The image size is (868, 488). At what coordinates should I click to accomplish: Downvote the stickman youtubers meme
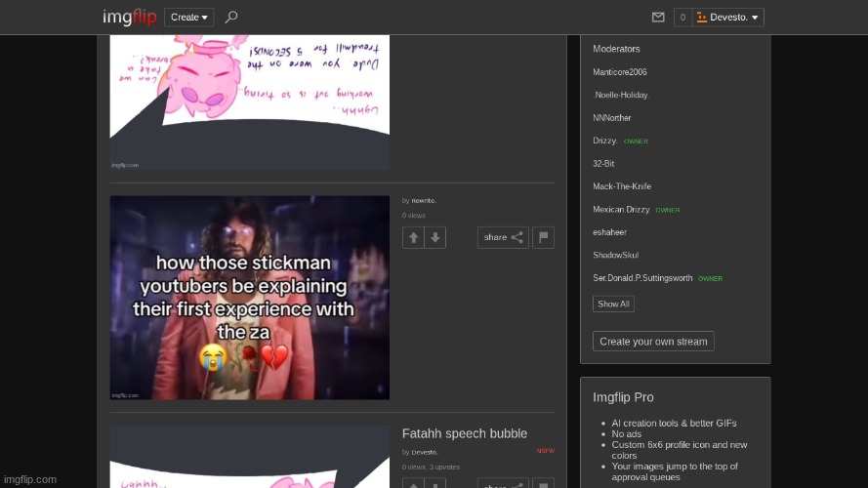point(435,237)
